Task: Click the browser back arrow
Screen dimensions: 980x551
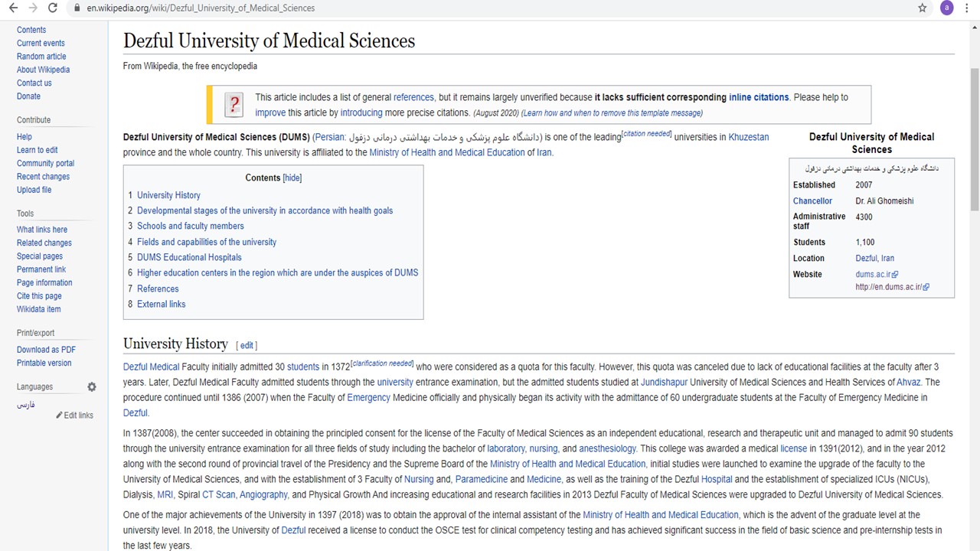Action: [13, 8]
